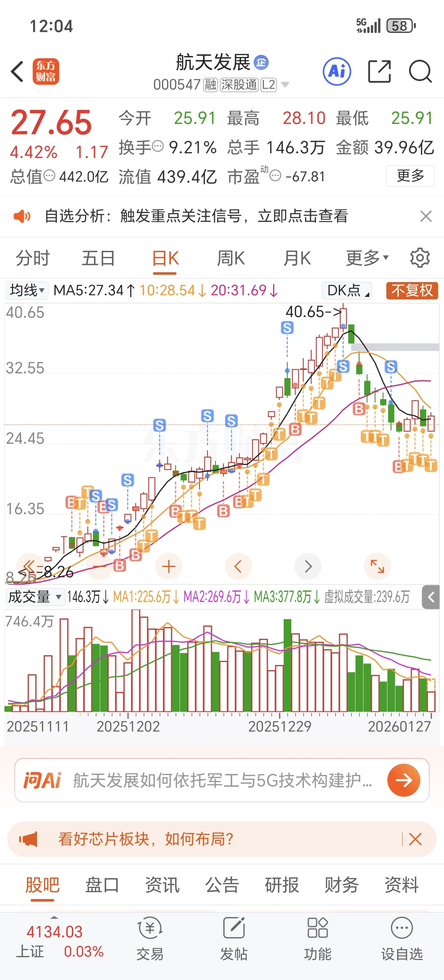This screenshot has width=444, height=980.
Task: Open the blue Ai assistant icon
Action: pos(337,72)
